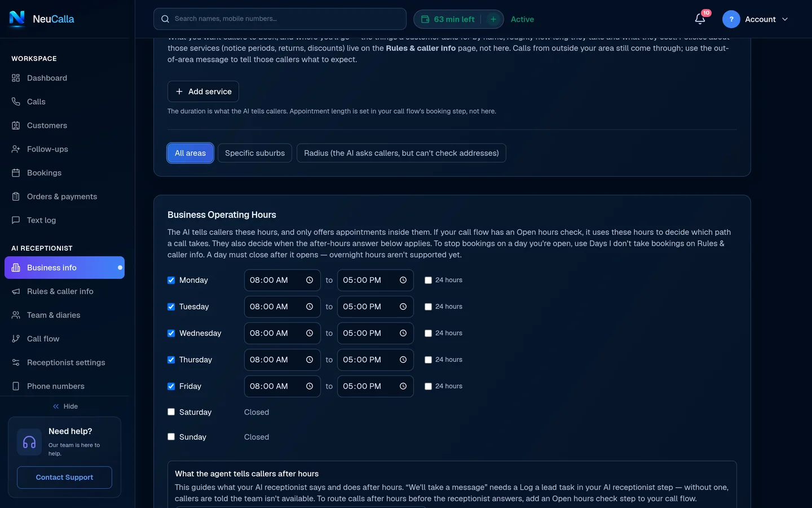This screenshot has width=812, height=508.
Task: Tick 24 hours for Friday
Action: click(x=428, y=386)
